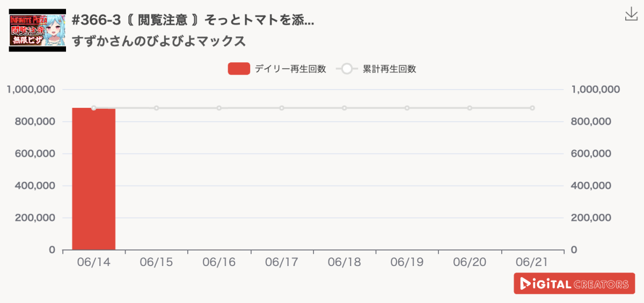Click the cumulative line point at 06/18
This screenshot has width=644, height=303.
click(345, 108)
